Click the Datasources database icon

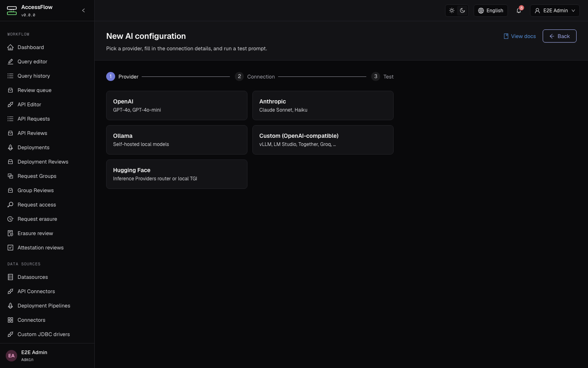11,277
